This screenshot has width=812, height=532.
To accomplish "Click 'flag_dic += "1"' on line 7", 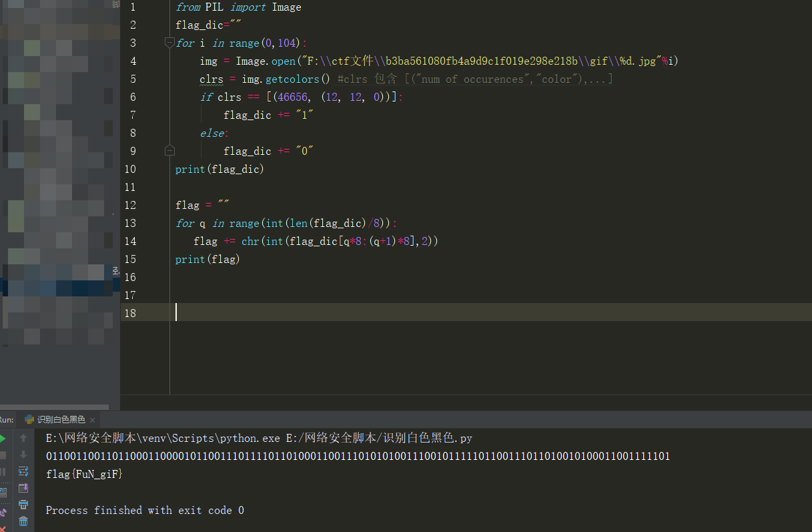I will click(268, 115).
